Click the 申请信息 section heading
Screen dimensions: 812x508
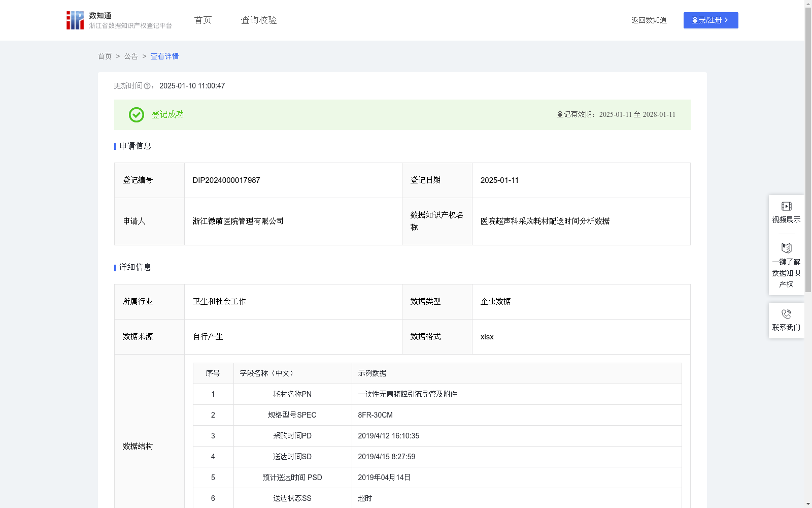[x=135, y=146]
